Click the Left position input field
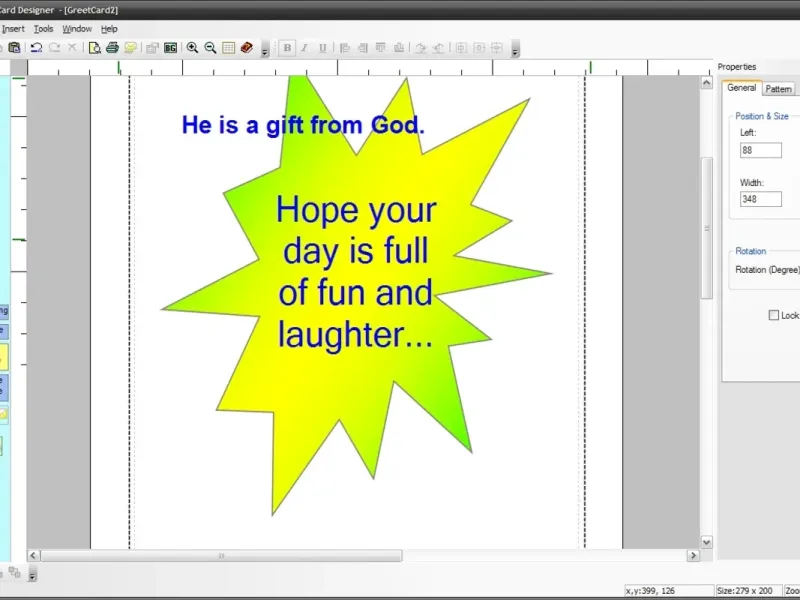Viewport: 800px width, 600px height. 760,150
